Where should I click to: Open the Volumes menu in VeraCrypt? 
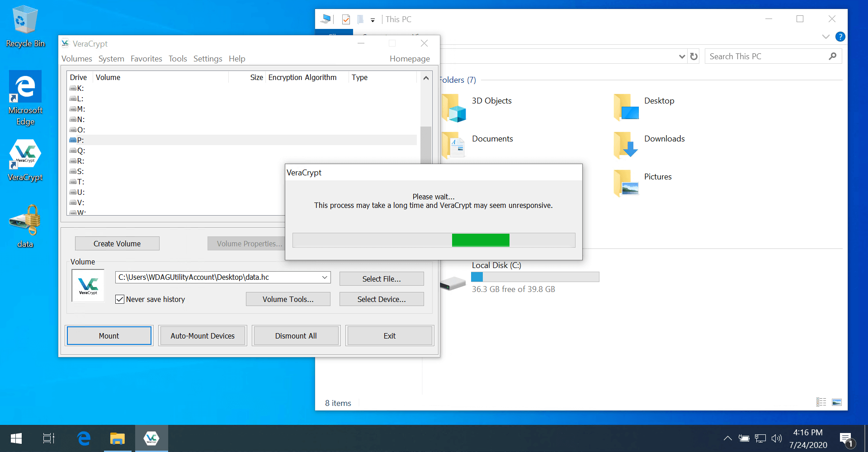tap(76, 58)
